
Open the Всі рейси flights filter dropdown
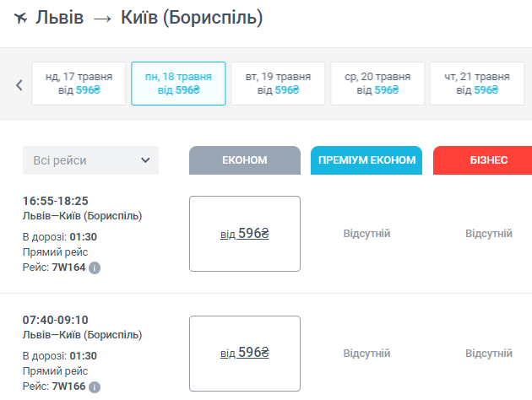(90, 160)
